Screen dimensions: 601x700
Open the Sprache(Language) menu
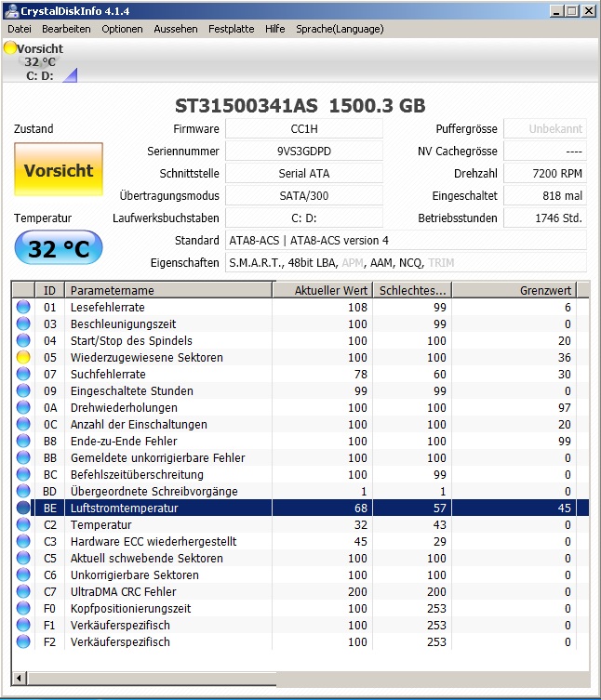(340, 29)
